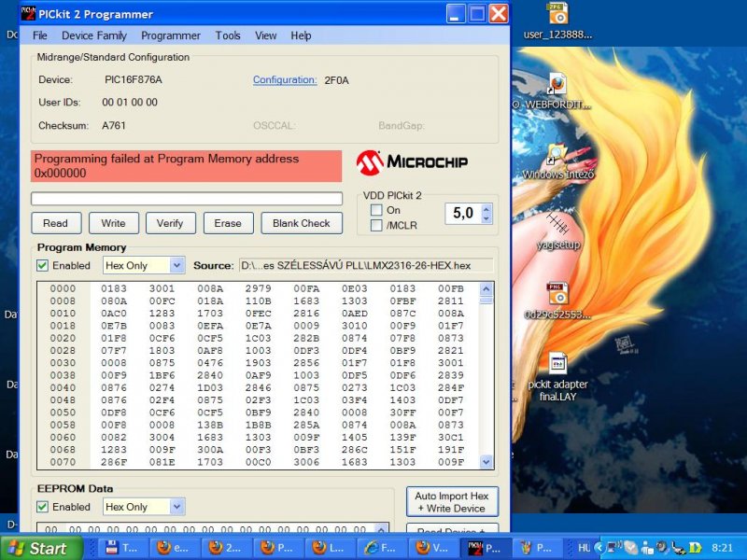
Task: Switch to PICkit 2 taskbar item
Action: 485,548
